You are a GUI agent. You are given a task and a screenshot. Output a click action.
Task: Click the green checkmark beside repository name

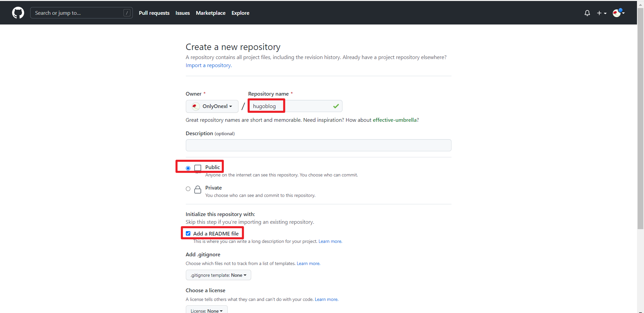tap(336, 106)
